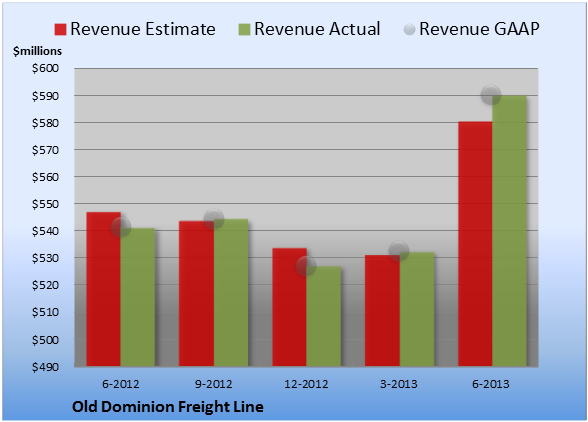Click the 9-2012 x-axis label

pos(213,384)
